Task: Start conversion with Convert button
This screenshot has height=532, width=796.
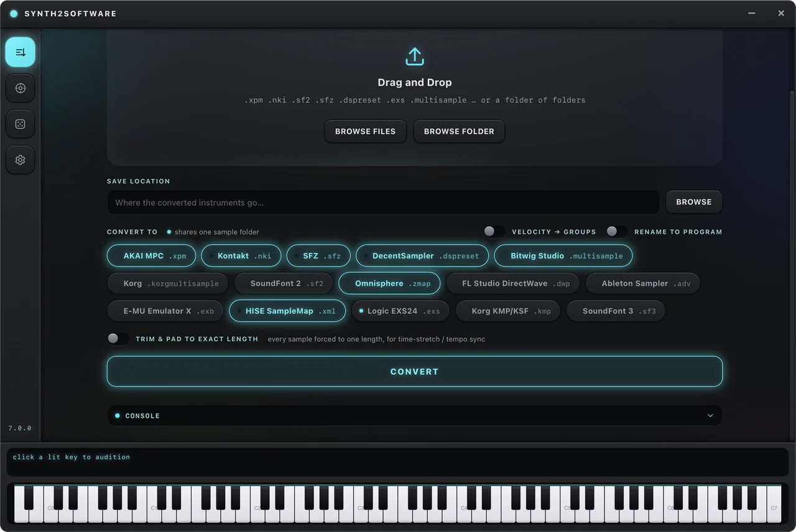Action: coord(415,372)
